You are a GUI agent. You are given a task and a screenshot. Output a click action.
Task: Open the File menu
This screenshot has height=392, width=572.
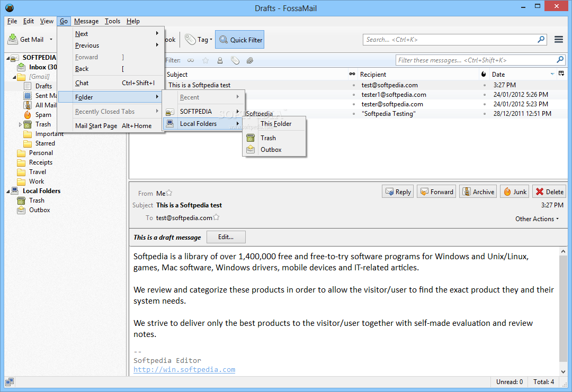pos(12,21)
